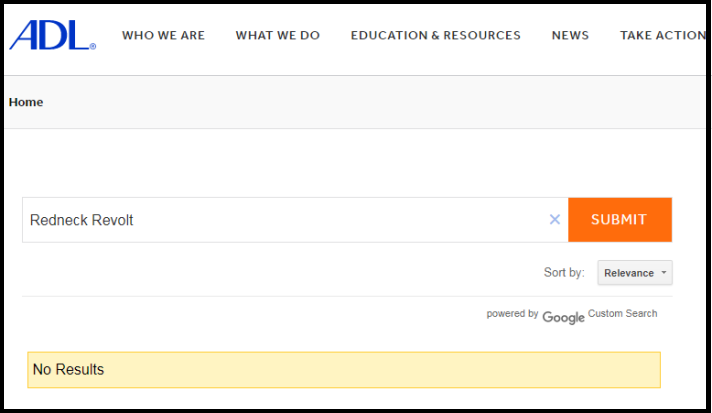Viewport: 712px width, 413px height.
Task: Click the Home breadcrumb link
Action: (x=26, y=102)
